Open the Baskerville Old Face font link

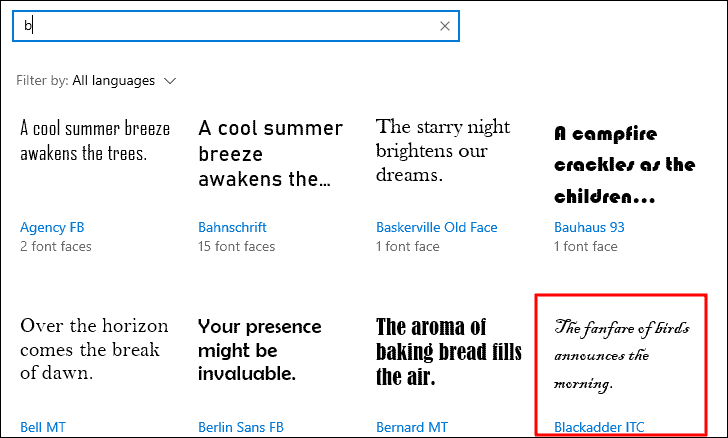(436, 227)
